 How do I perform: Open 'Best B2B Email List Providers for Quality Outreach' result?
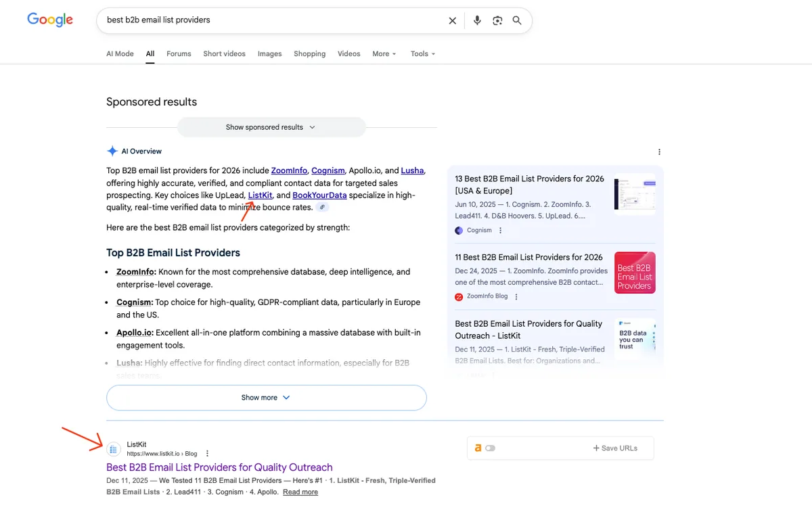[219, 467]
